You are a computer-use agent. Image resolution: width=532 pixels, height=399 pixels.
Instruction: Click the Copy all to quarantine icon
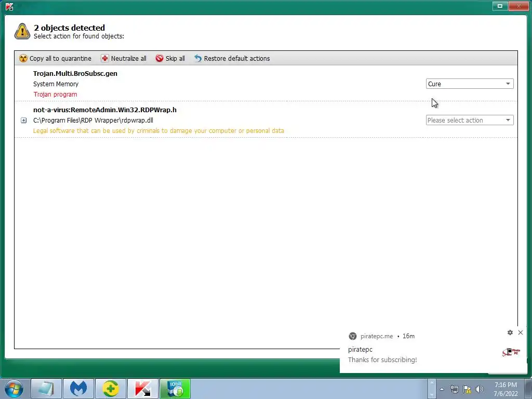coord(23,58)
